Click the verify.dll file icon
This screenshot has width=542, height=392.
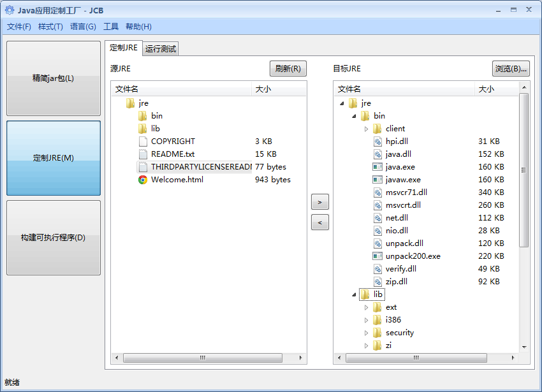377,269
